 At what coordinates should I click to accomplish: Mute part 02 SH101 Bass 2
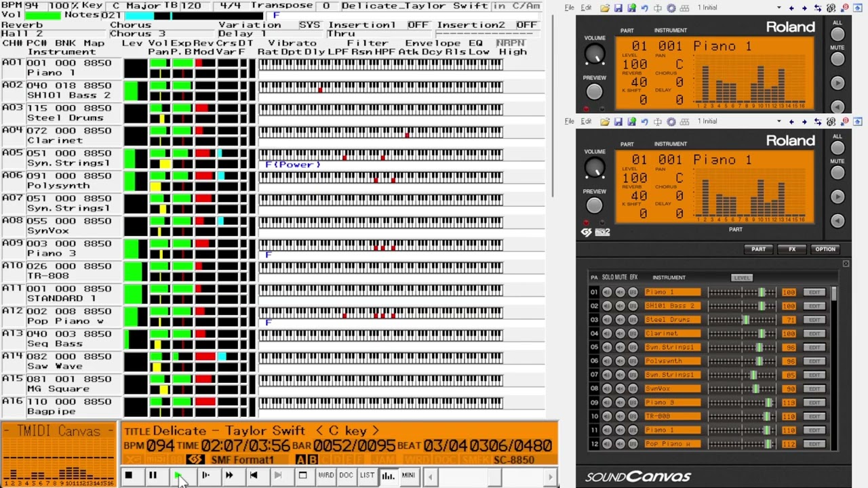coord(620,306)
